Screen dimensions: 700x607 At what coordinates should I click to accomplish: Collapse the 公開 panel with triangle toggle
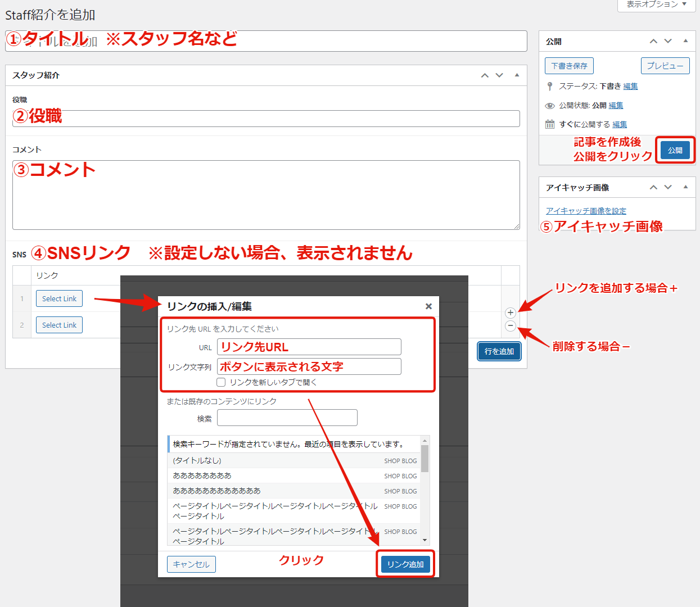(x=685, y=41)
